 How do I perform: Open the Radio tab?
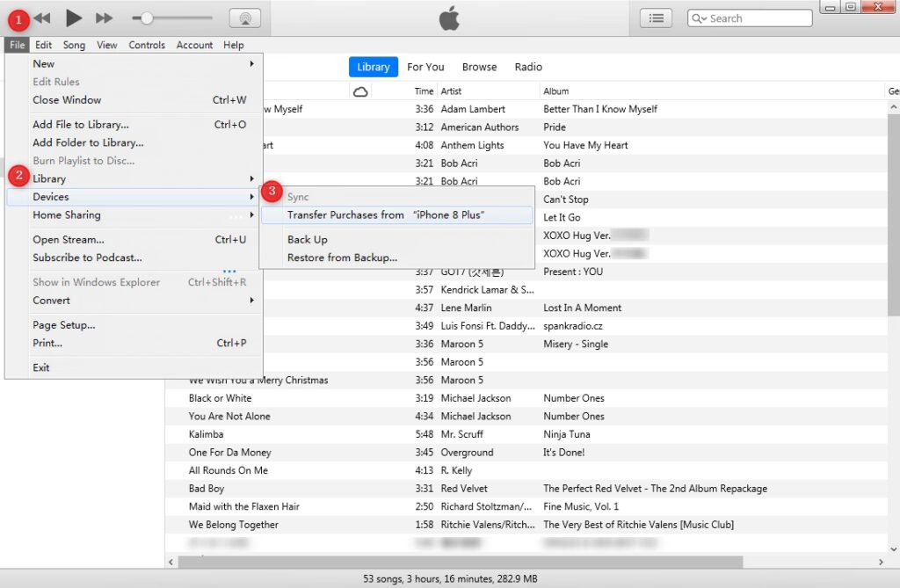[528, 67]
